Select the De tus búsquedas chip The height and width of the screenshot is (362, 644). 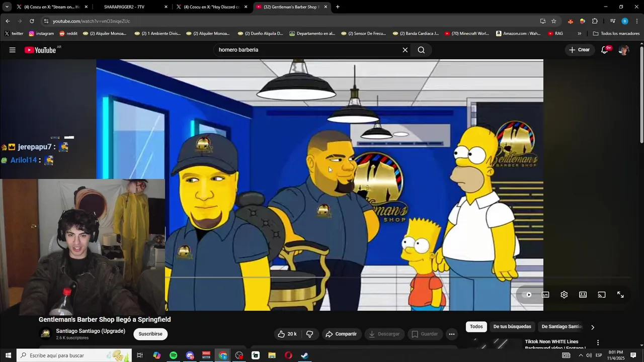click(512, 327)
